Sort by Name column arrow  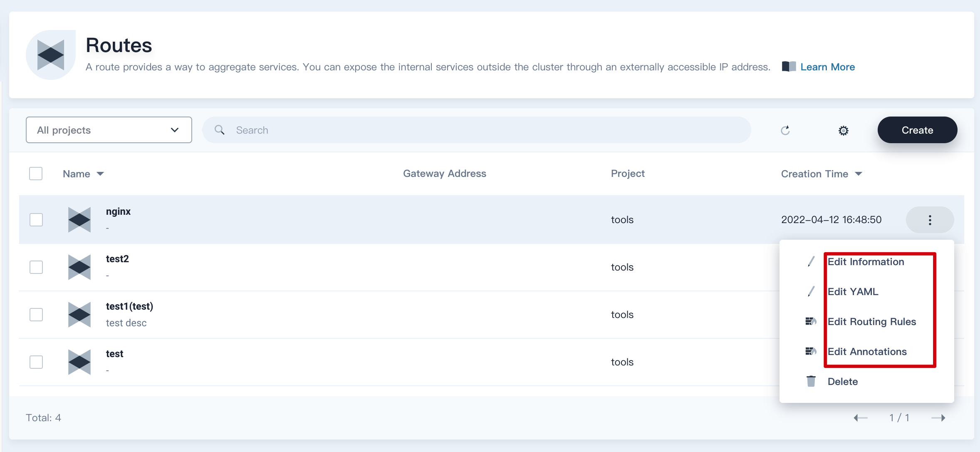coord(100,174)
